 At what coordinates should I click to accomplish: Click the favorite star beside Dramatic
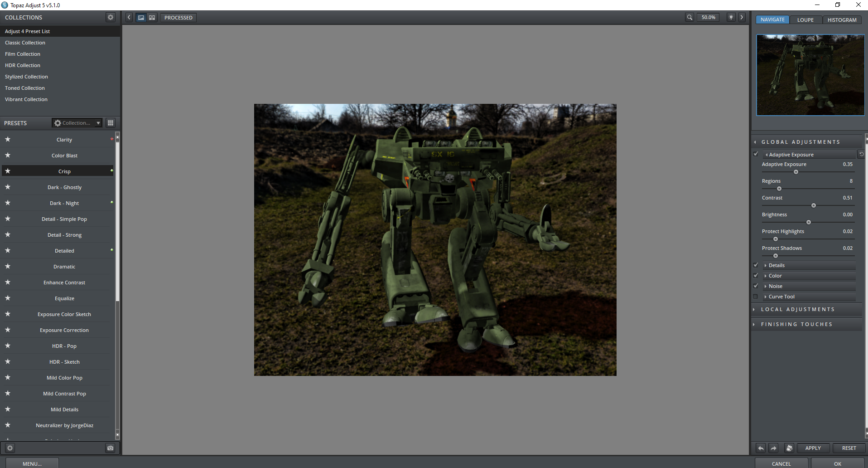click(x=8, y=266)
